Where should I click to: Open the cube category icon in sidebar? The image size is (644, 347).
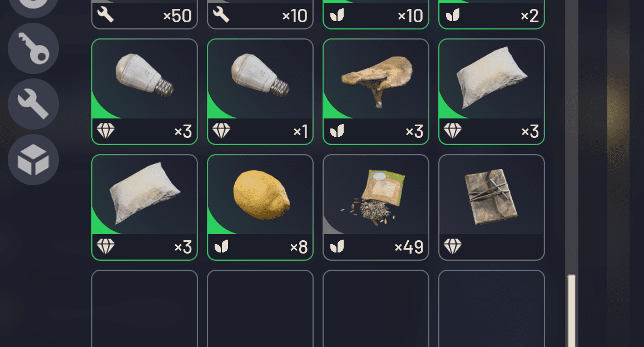click(33, 160)
